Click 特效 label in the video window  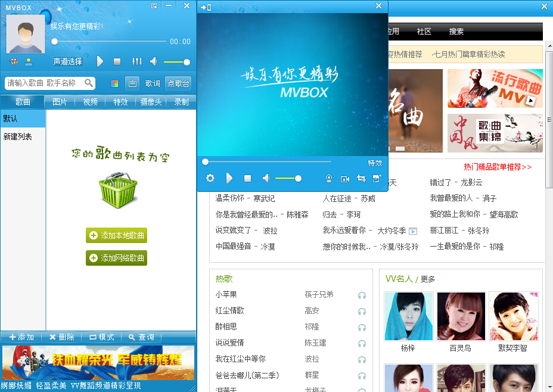[x=375, y=163]
